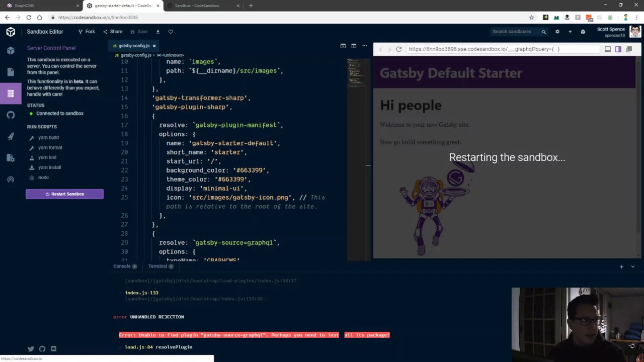This screenshot has height=362, width=644.
Task: Open GitHub link in sidebar footer
Action: pos(42,349)
